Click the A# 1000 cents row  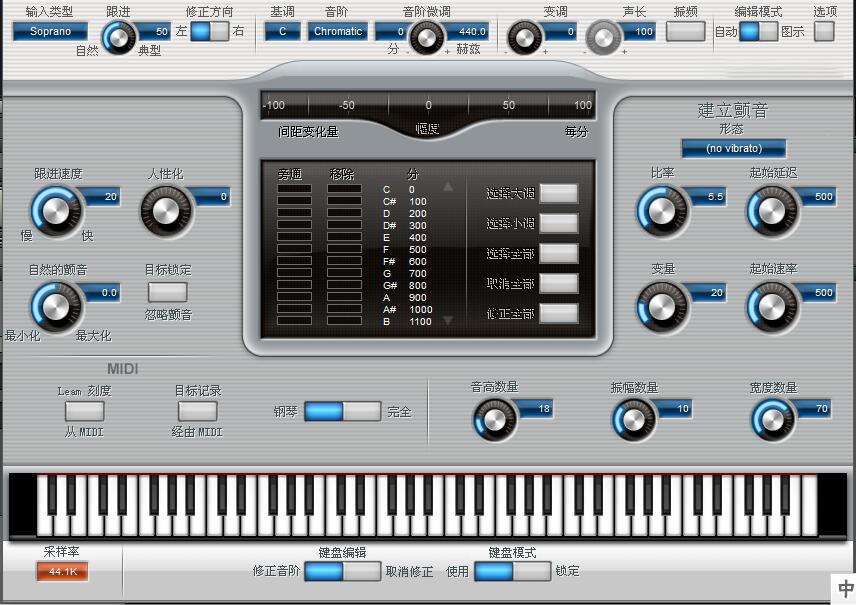point(407,310)
